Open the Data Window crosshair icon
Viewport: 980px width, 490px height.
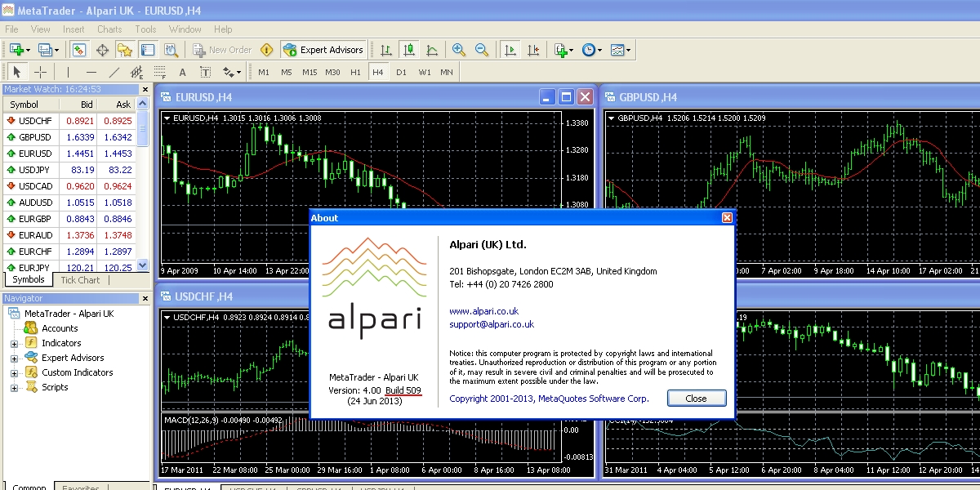click(103, 50)
